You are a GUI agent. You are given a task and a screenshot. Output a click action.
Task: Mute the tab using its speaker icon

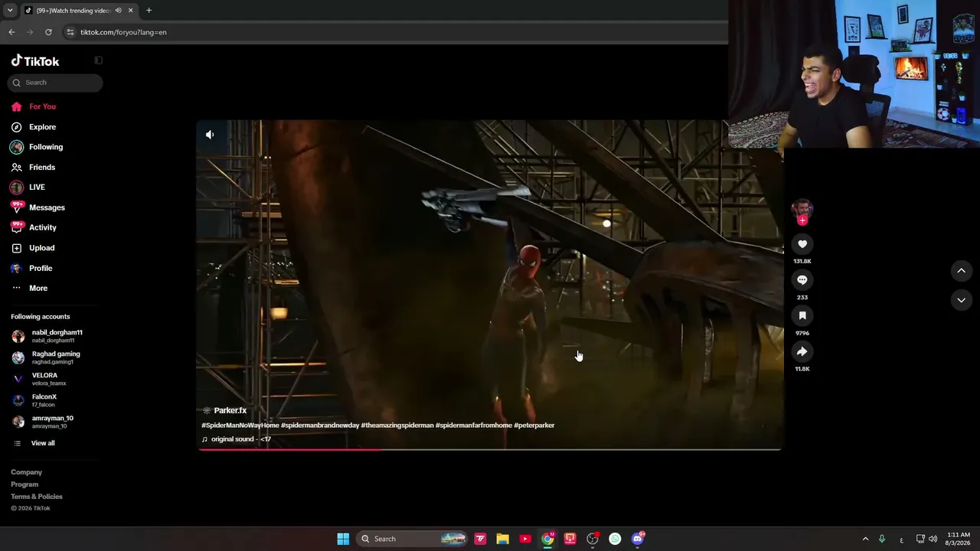[118, 11]
